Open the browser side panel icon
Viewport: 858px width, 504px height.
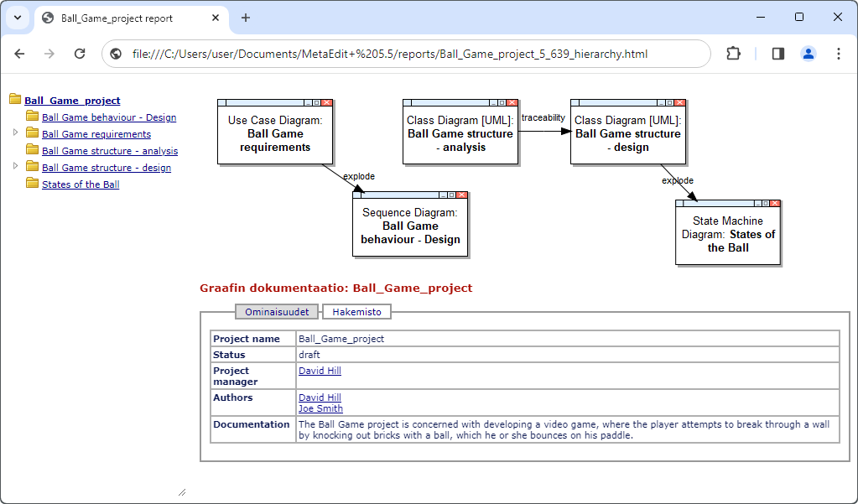point(777,53)
